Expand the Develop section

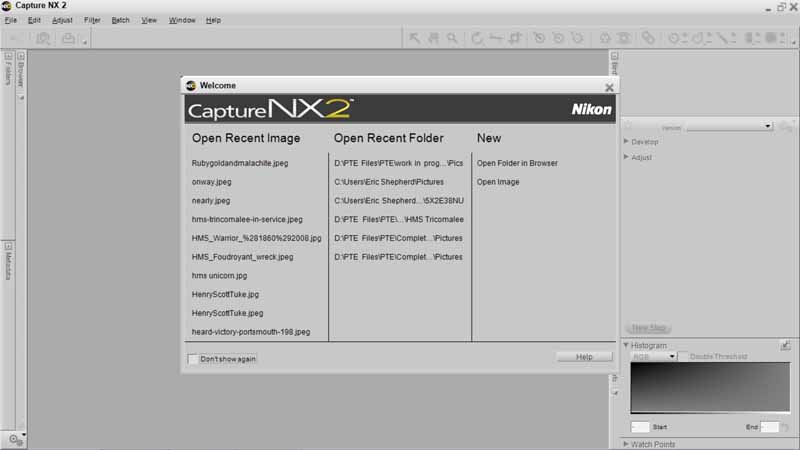click(626, 141)
